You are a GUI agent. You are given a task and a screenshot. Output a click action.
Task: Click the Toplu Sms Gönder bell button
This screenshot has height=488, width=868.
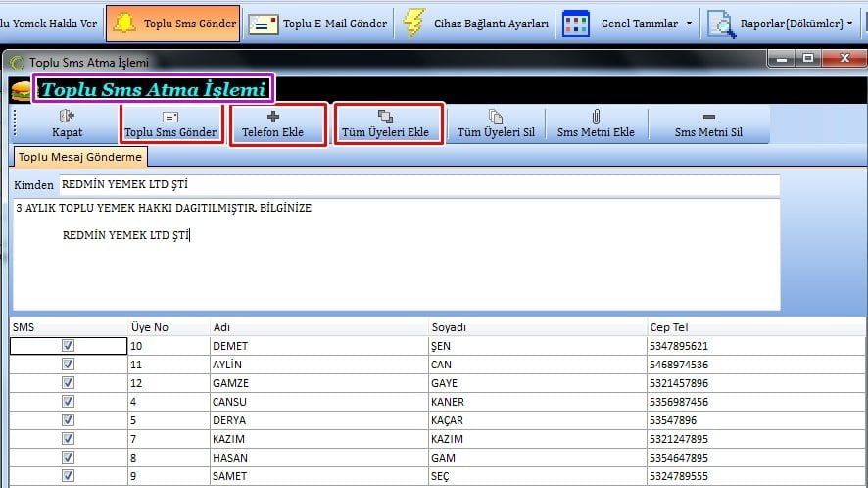[x=172, y=24]
